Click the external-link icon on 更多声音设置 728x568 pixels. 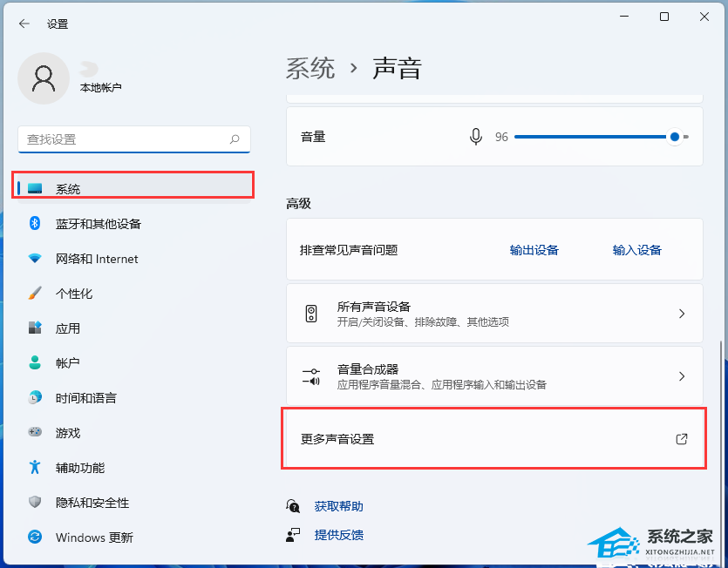click(x=682, y=438)
